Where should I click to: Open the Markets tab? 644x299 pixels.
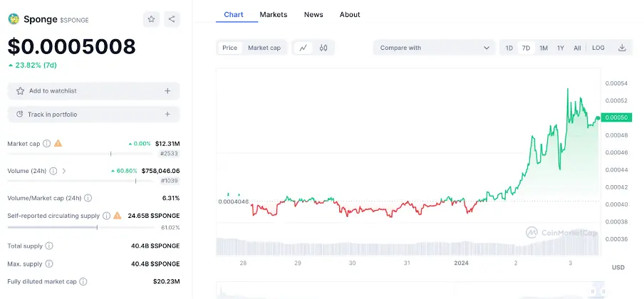(x=274, y=14)
